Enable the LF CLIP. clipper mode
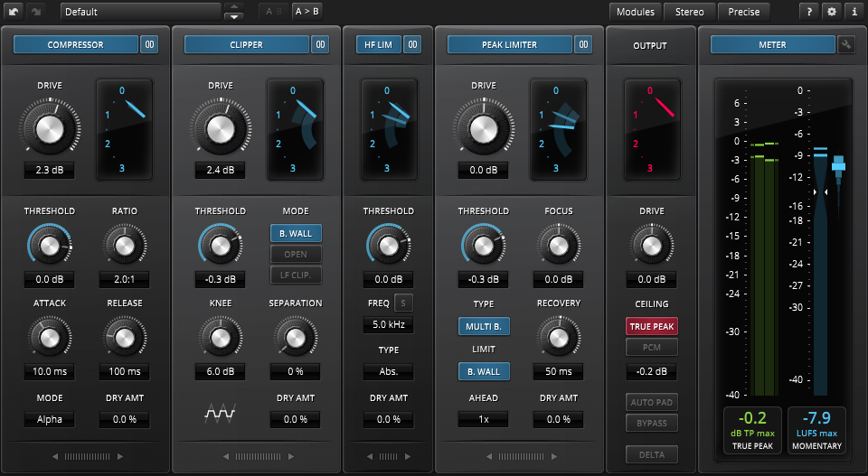The width and height of the screenshot is (868, 476). tap(296, 275)
